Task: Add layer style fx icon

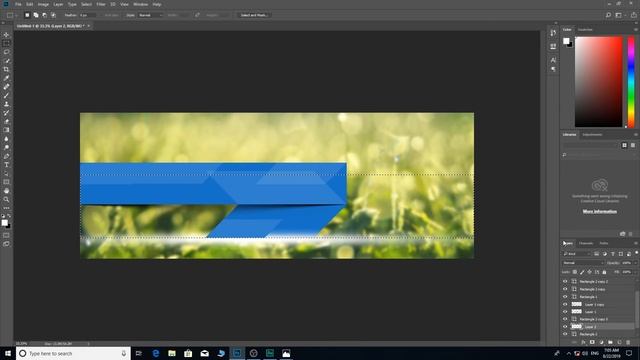Action: 583,342
